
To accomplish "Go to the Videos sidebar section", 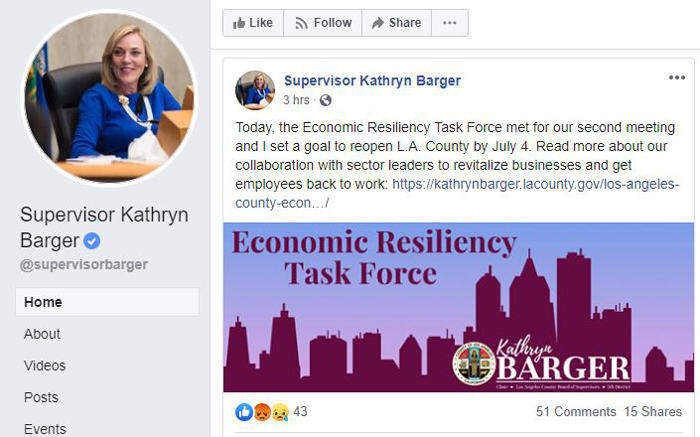I will (x=45, y=366).
